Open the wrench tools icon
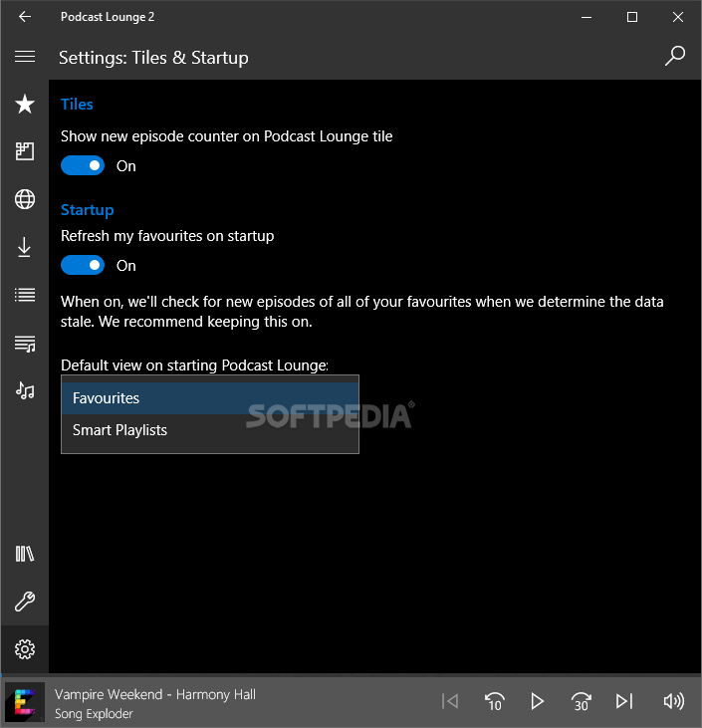Viewport: 702px width, 728px height. pyautogui.click(x=25, y=602)
